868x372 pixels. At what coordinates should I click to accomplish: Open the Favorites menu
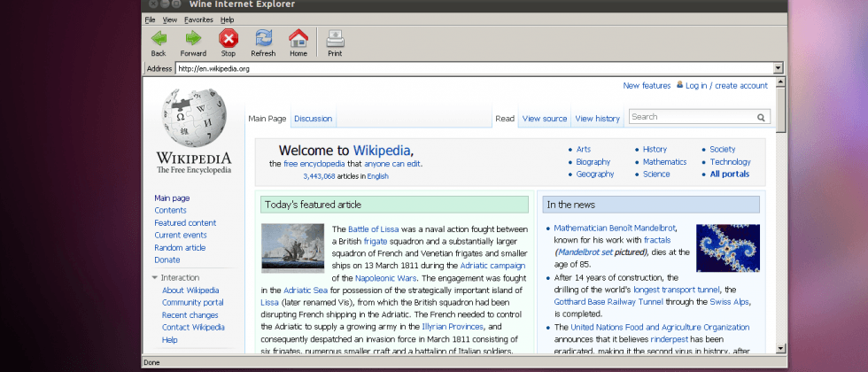198,19
